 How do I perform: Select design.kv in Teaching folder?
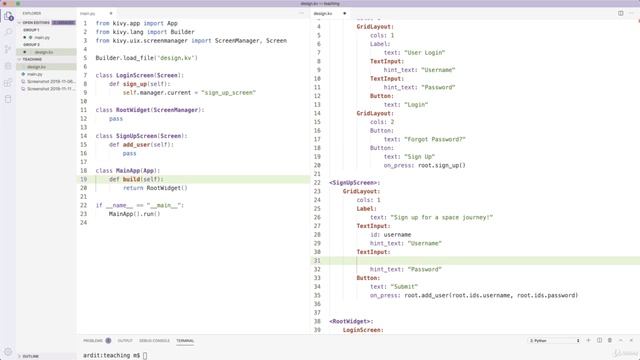pyautogui.click(x=36, y=67)
